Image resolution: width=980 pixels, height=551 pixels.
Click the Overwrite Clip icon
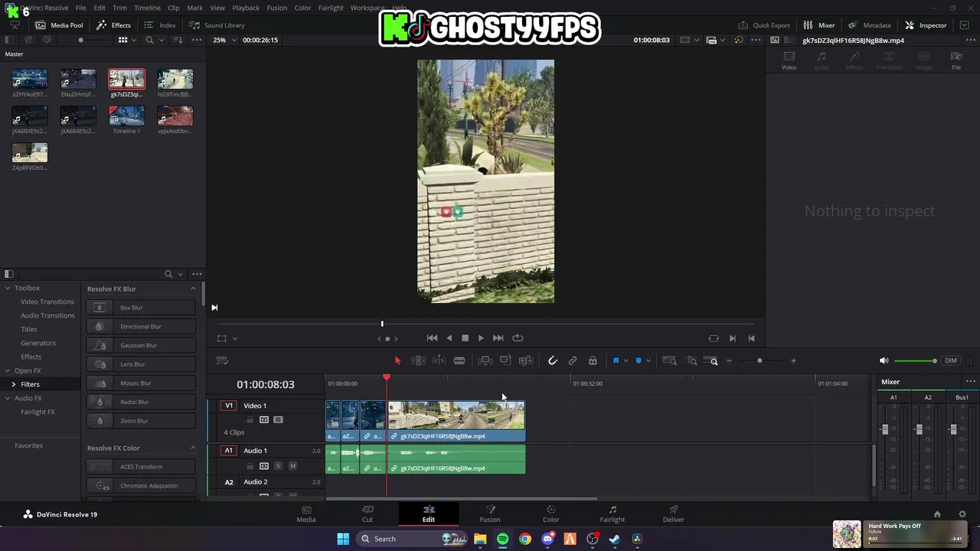point(505,360)
